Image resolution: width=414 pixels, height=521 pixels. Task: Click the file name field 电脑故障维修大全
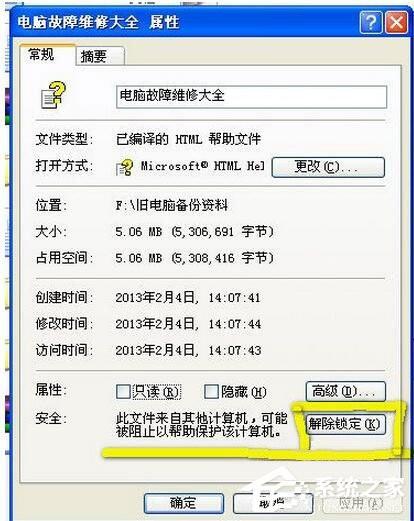[252, 97]
